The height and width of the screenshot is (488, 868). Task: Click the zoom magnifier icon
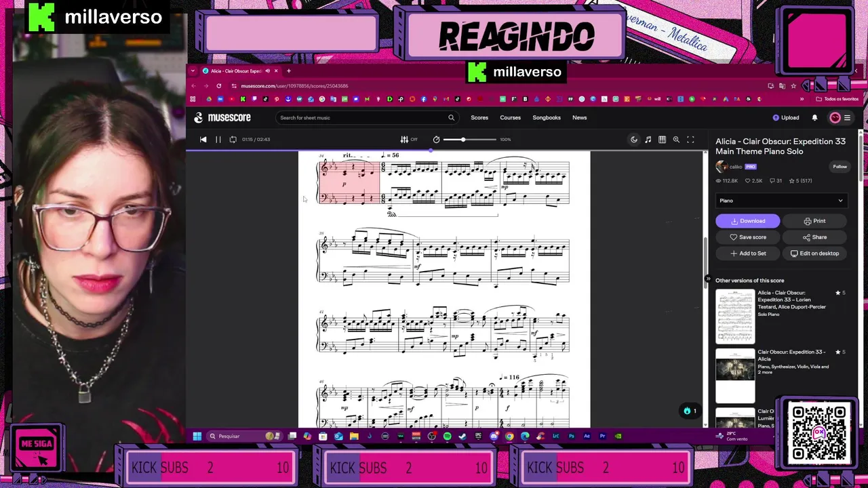(x=676, y=139)
